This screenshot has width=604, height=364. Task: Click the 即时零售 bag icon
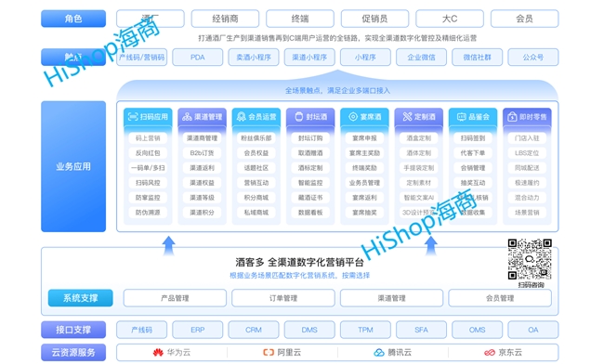[512, 117]
